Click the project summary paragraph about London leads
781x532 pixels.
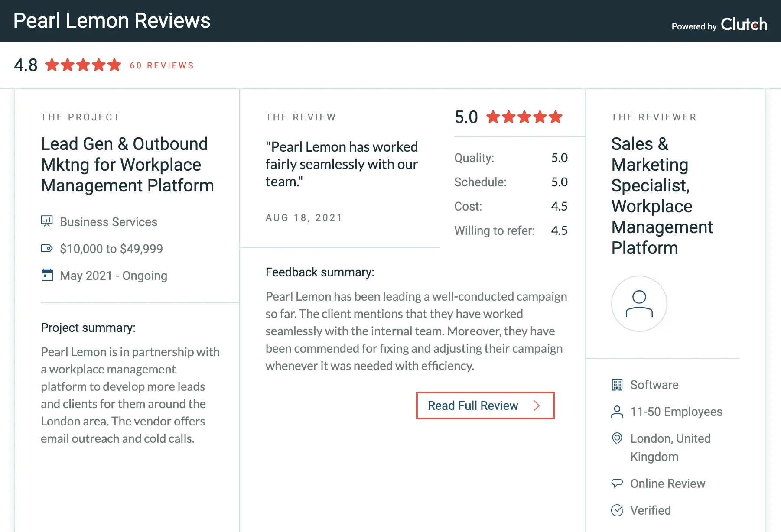(x=130, y=395)
